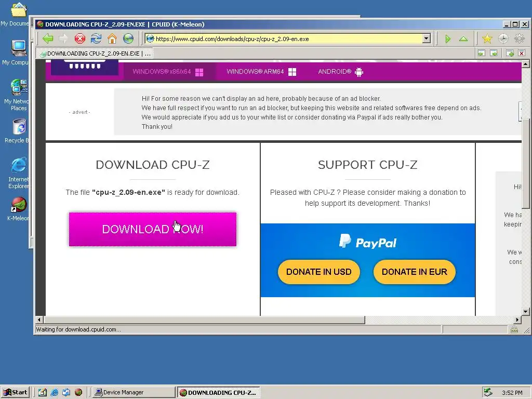
Task: Click the "DOWNLOAD CPU-Z" heading
Action: pos(153,165)
